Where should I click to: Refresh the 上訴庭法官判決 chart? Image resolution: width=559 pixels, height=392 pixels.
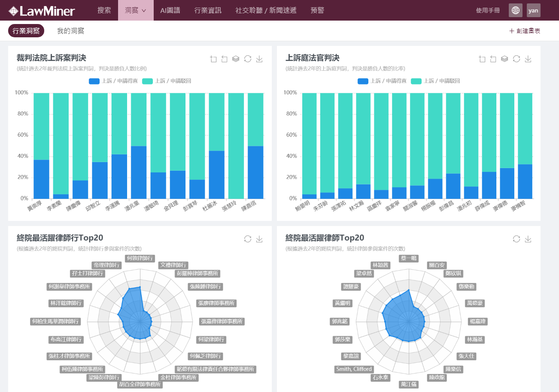click(516, 59)
